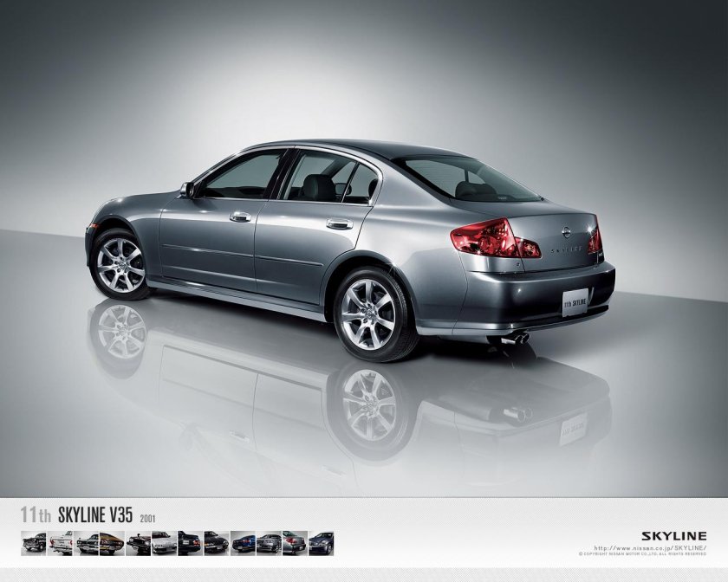The image size is (728, 582).
Task: Open the second Skyline thumbnail in the strip
Action: tap(61, 541)
